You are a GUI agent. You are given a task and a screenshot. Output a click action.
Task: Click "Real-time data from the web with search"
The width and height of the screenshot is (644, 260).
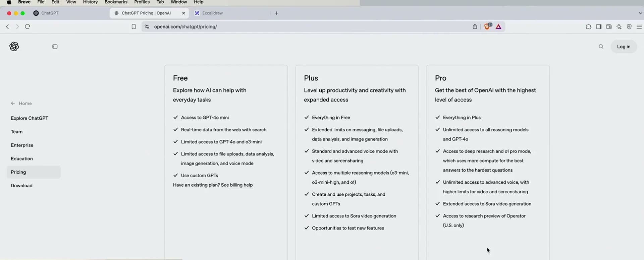224,130
